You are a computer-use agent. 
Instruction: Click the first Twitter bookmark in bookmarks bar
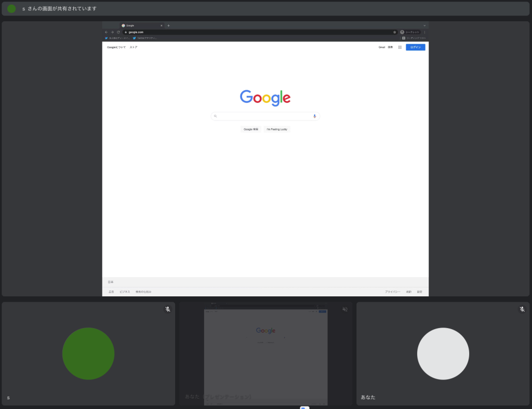click(x=117, y=38)
